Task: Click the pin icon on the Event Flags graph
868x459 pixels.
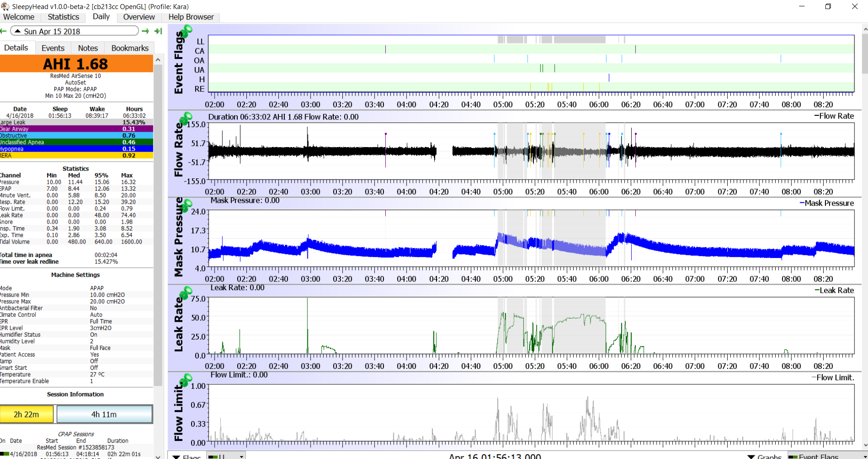Action: [186, 31]
